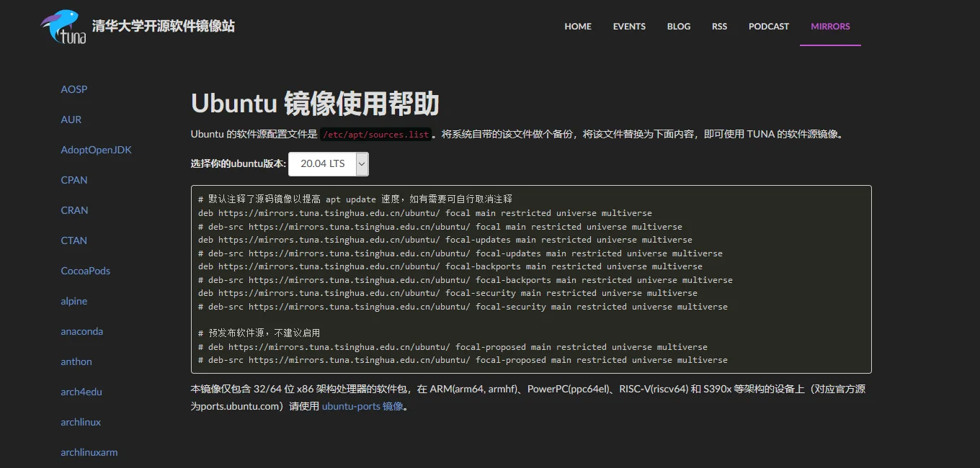Click the deb focal-updates line
Screen dimensions: 980x468
[x=445, y=240]
